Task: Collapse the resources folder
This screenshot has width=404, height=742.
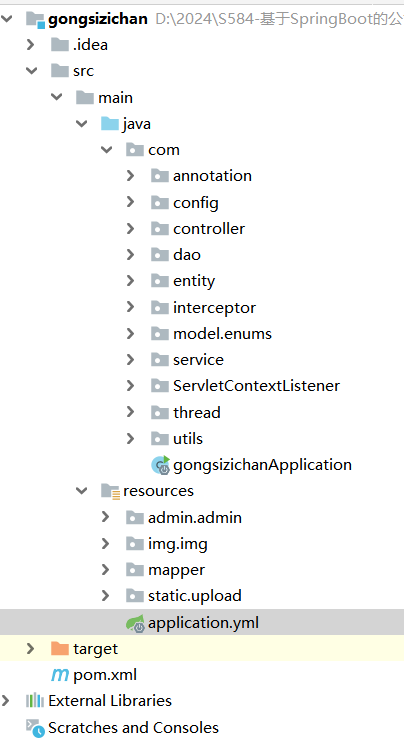Action: 82,491
